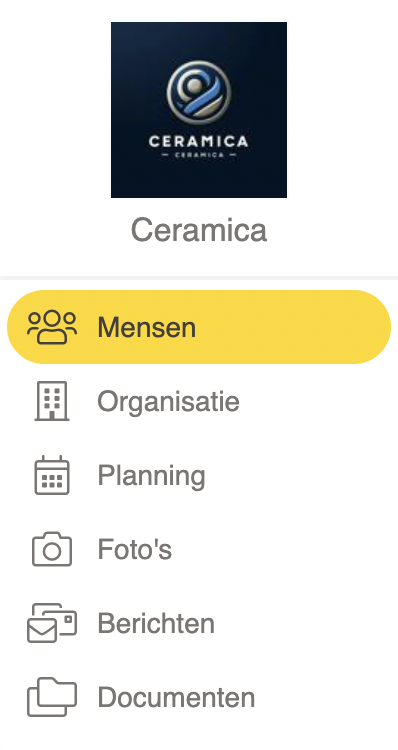Click the white CERAMICA wordmark inside the logo
Viewport: 398px width, 750px height.
(x=199, y=142)
